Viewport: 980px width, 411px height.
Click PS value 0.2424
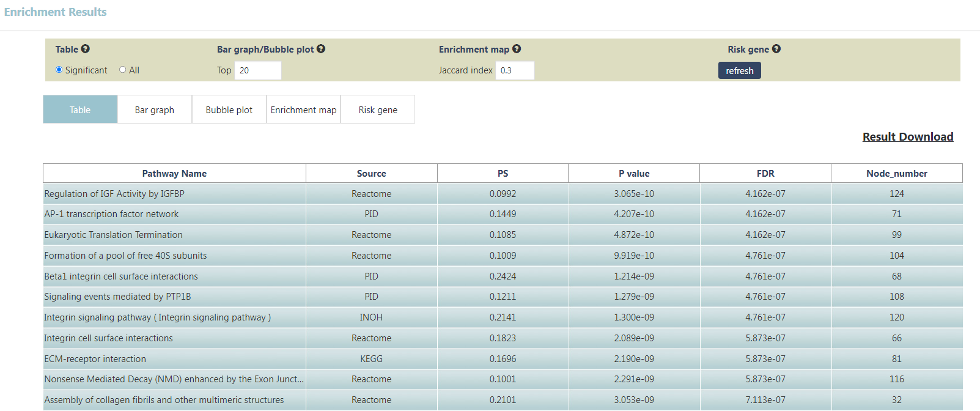503,276
